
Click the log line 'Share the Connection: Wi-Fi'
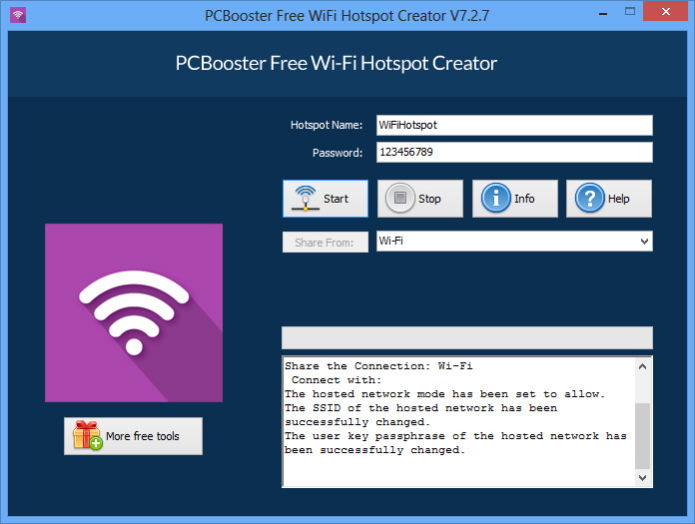coord(379,366)
